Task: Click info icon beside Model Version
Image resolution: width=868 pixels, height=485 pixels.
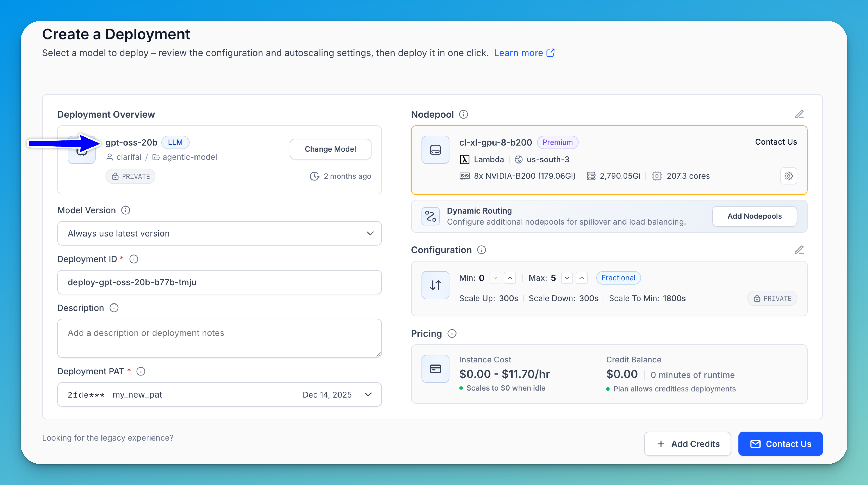Action: [x=125, y=210]
